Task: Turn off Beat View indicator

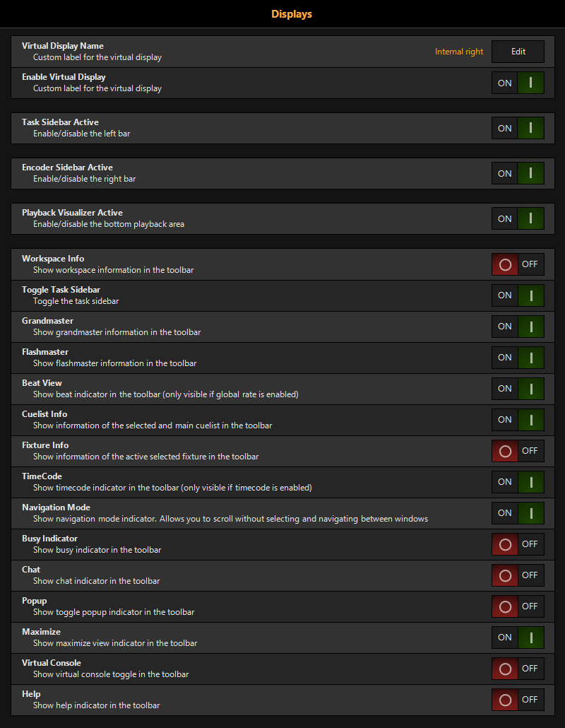Action: tap(518, 389)
